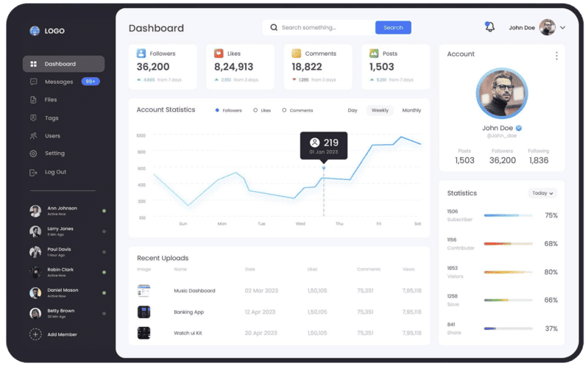Open the Account three-dot menu
Image resolution: width=588 pixels, height=366 pixels.
pyautogui.click(x=556, y=56)
